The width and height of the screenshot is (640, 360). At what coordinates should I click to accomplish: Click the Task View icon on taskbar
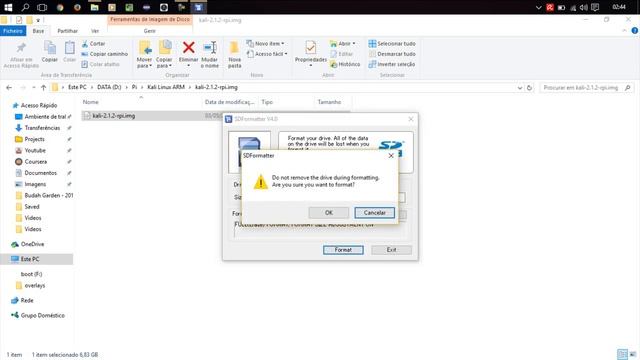pyautogui.click(x=42, y=7)
